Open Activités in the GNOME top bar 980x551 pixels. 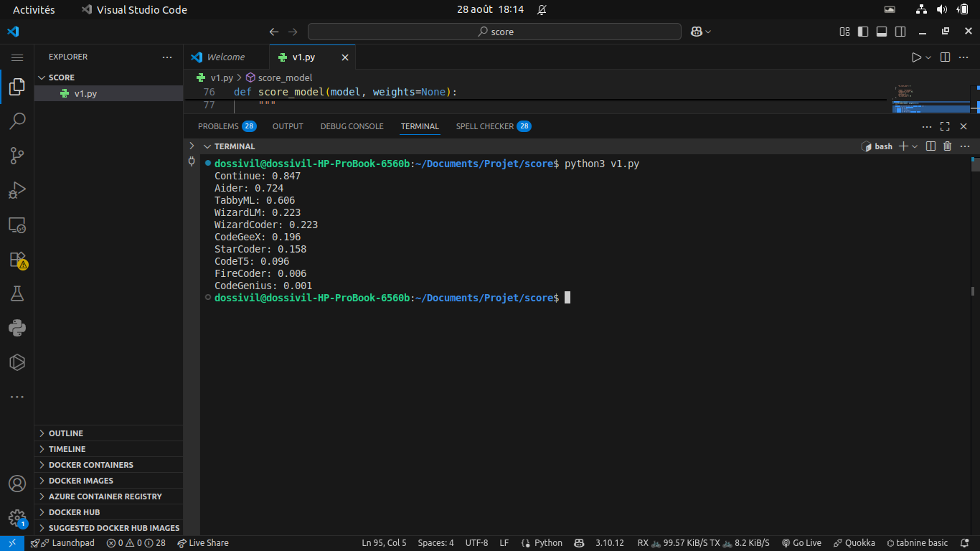coord(34,9)
